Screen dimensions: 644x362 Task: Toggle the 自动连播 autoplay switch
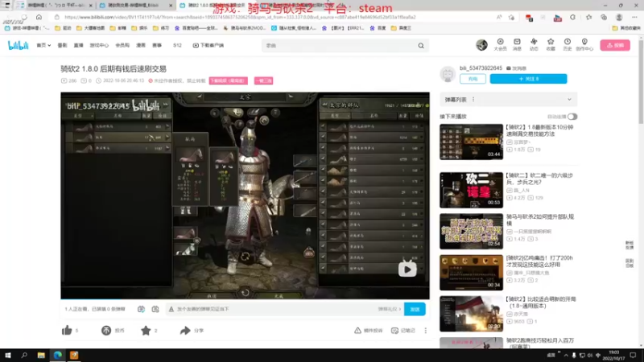point(572,117)
